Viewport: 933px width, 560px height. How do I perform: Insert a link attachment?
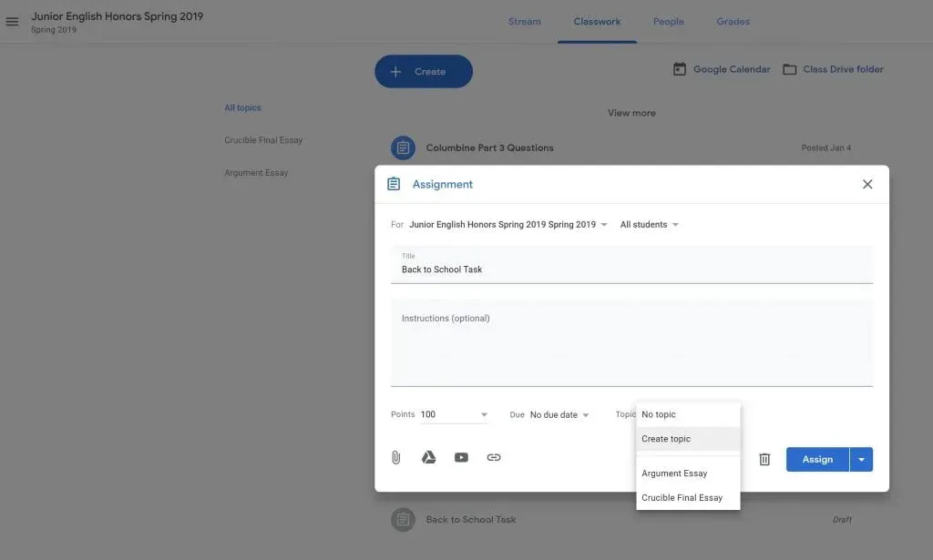(494, 458)
